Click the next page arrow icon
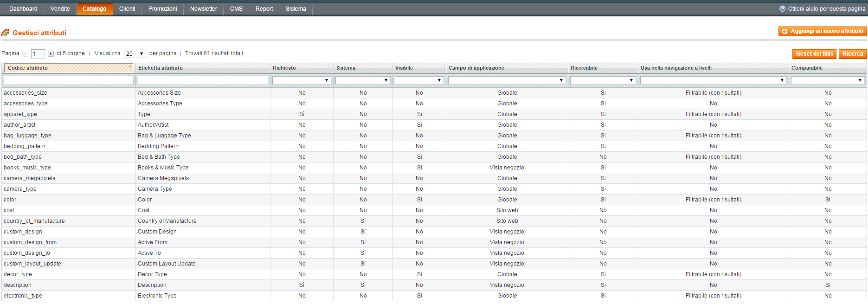 (51, 54)
